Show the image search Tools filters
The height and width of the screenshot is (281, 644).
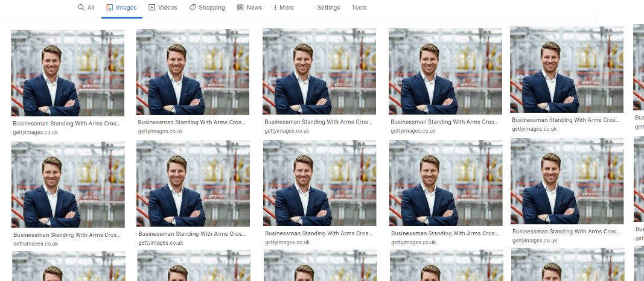(x=359, y=7)
